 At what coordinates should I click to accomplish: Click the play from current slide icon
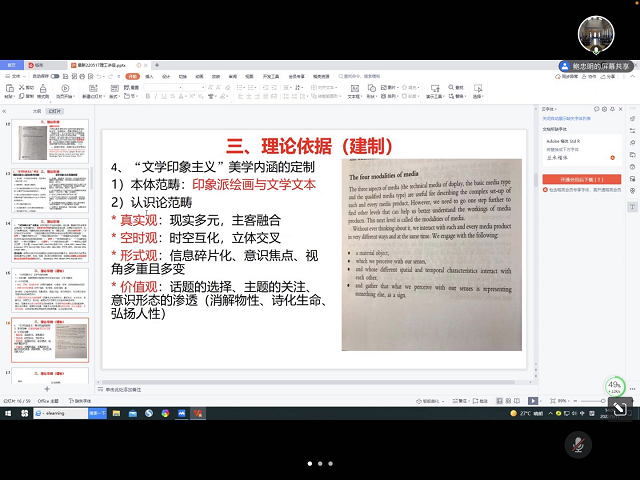(x=65, y=88)
